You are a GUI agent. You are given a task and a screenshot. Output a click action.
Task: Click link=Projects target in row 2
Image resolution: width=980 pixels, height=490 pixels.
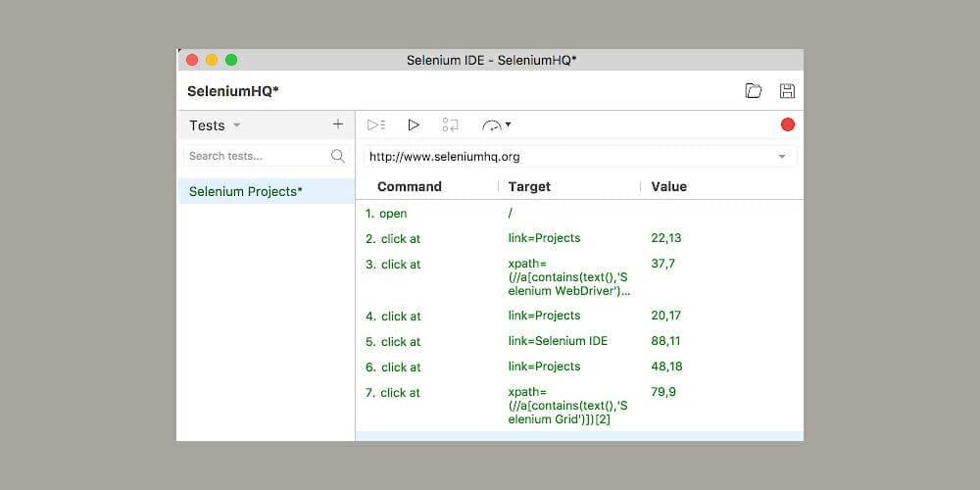(544, 238)
